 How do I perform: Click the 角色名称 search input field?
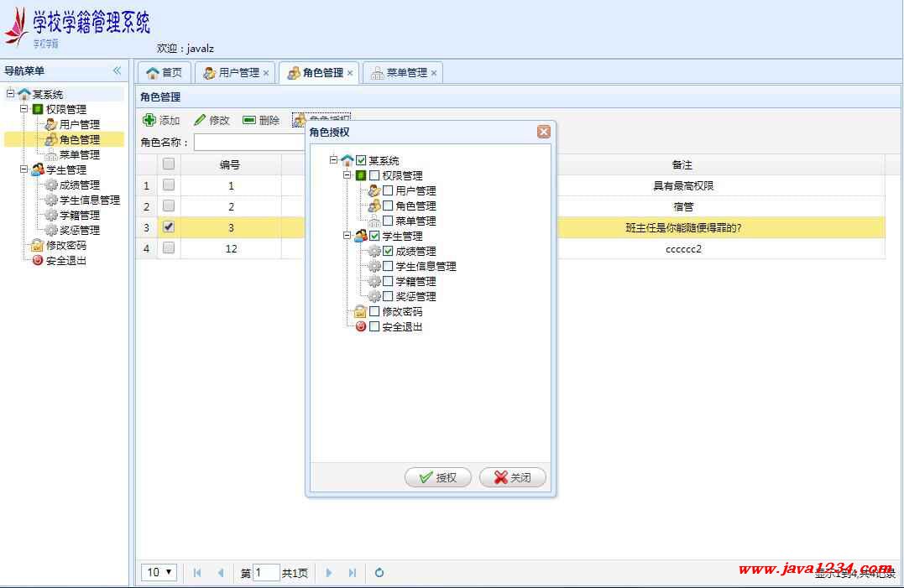pyautogui.click(x=248, y=143)
